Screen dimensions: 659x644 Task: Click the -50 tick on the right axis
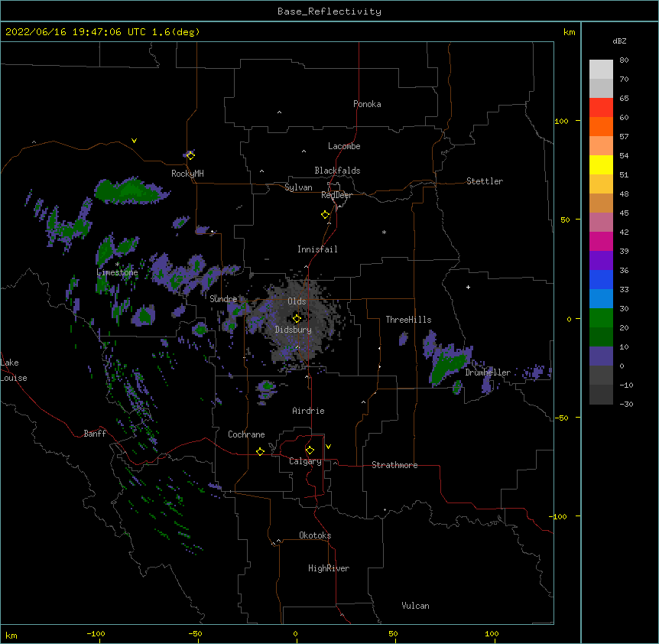tap(561, 418)
